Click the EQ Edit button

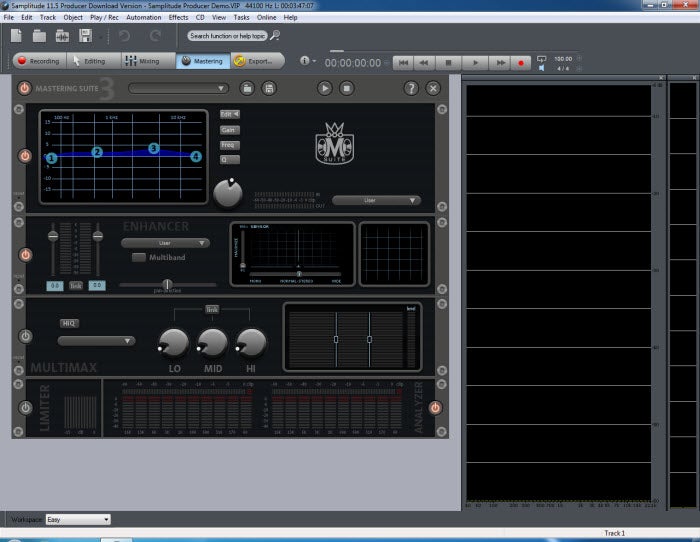(x=229, y=114)
